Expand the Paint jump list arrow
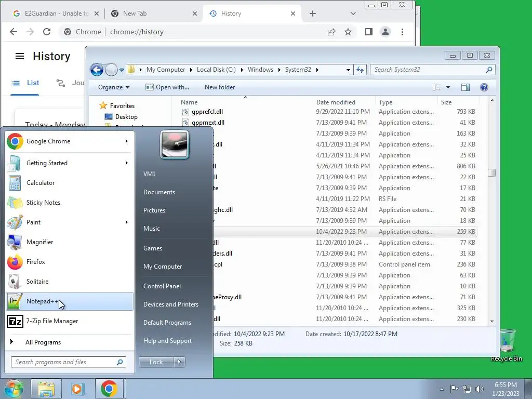Viewport: 532px width, 399px height. 127,222
